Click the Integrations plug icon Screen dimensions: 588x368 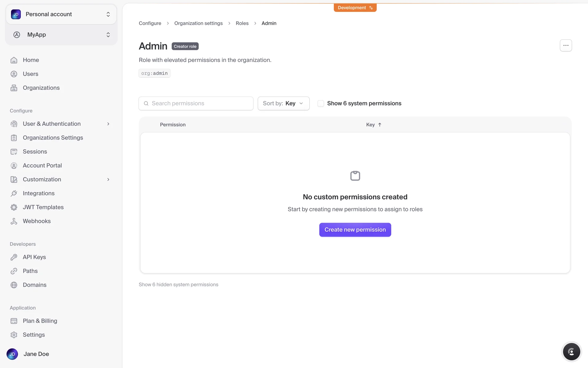coord(14,194)
